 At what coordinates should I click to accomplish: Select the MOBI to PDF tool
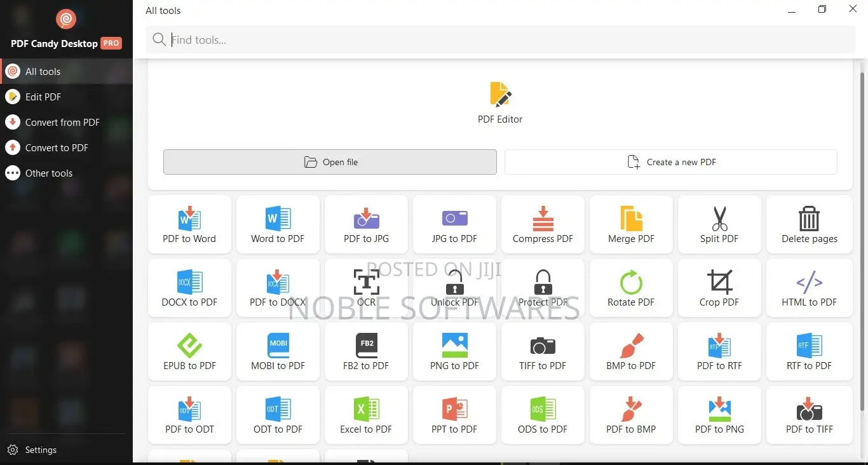pyautogui.click(x=278, y=351)
